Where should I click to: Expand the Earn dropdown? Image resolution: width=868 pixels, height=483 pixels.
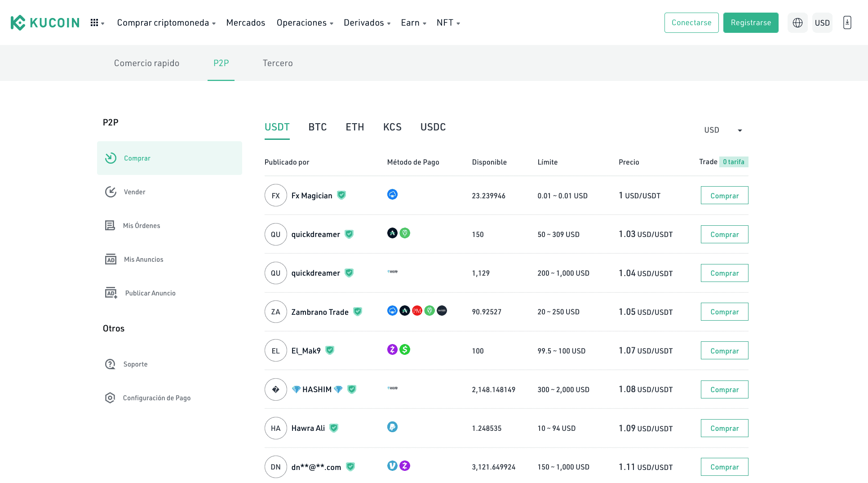(413, 22)
